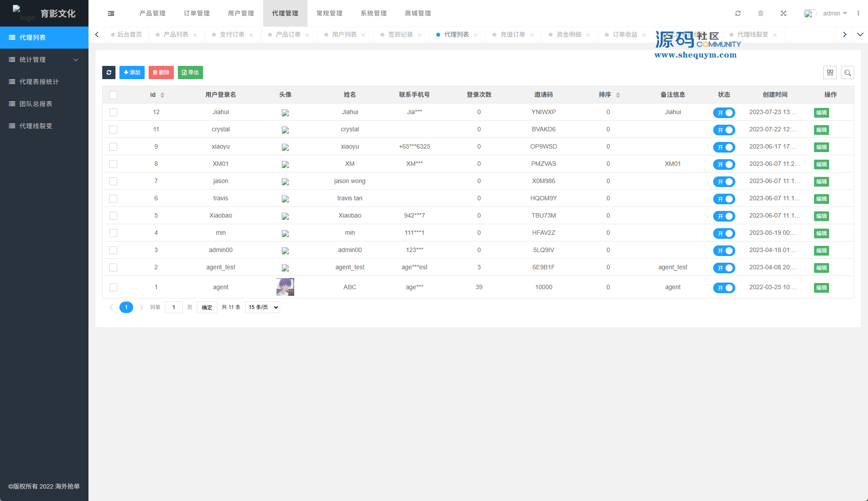The width and height of the screenshot is (868, 501).
Task: Open the column filter grid icon
Action: click(830, 73)
